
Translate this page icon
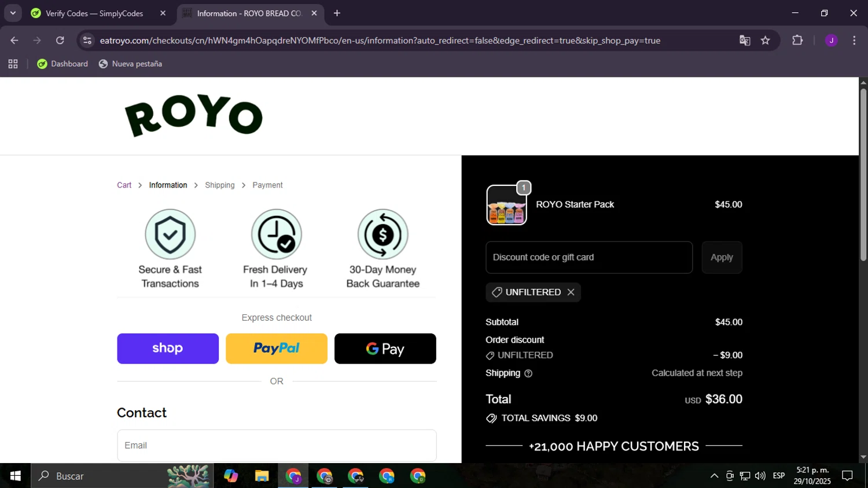(x=745, y=41)
